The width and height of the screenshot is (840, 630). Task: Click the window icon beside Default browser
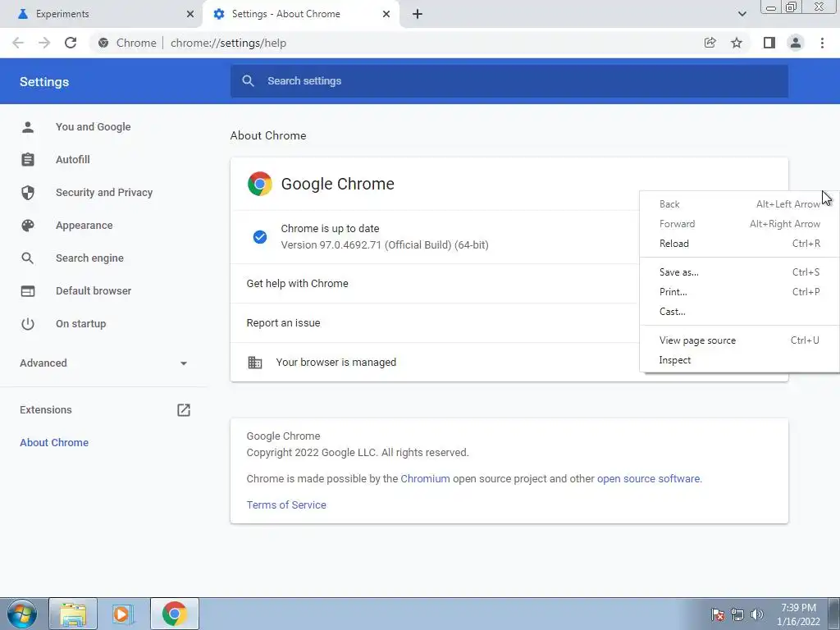(28, 291)
